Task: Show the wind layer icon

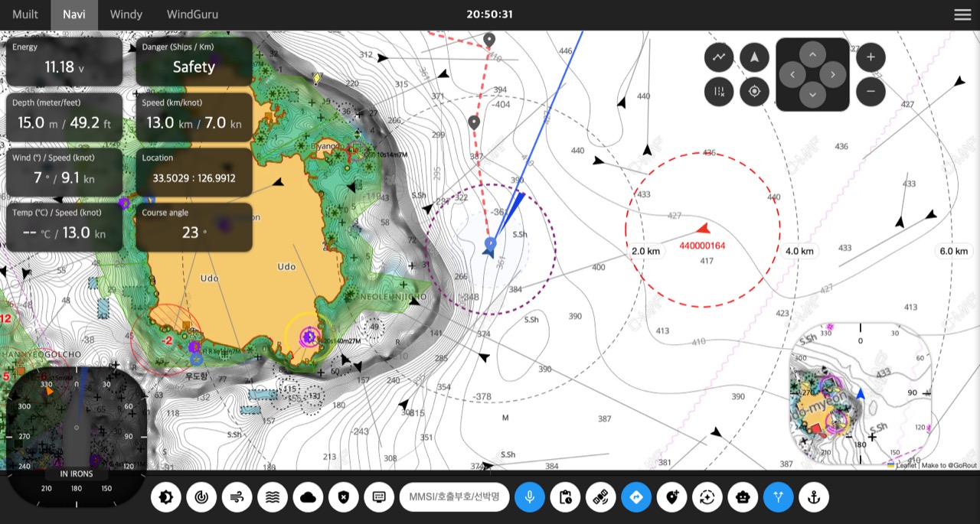Action: (x=237, y=497)
